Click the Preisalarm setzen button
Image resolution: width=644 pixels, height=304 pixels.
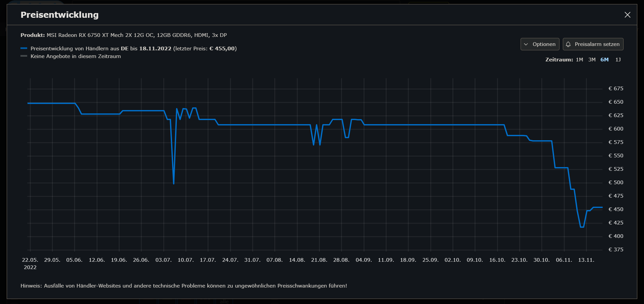tap(593, 44)
